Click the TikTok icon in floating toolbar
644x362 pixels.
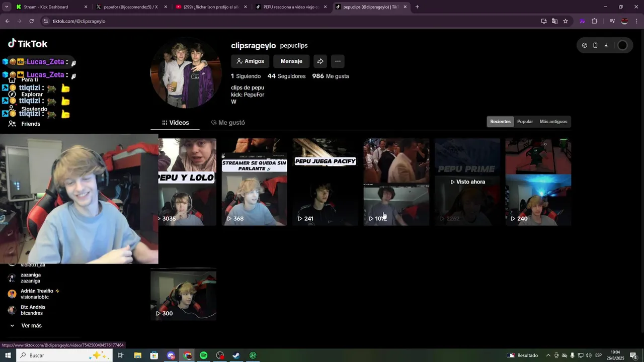pos(584,45)
